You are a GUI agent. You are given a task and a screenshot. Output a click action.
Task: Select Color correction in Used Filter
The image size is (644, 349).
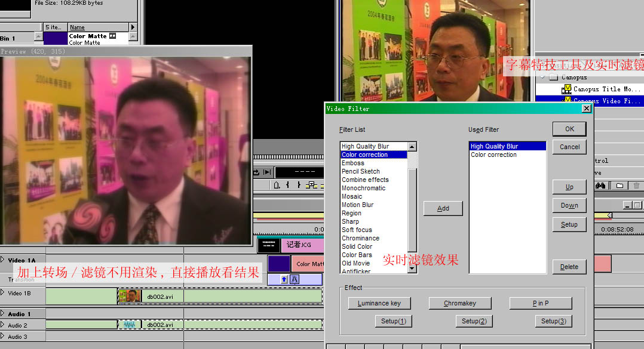tap(507, 155)
